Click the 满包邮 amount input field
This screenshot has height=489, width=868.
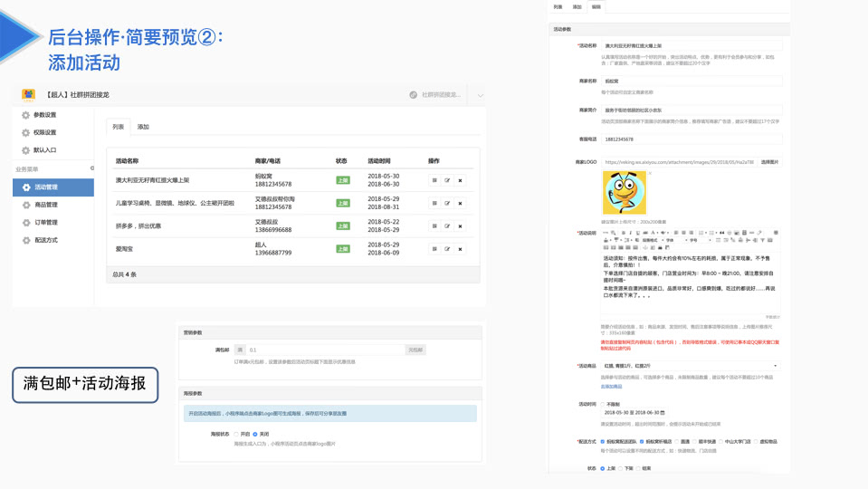[326, 350]
